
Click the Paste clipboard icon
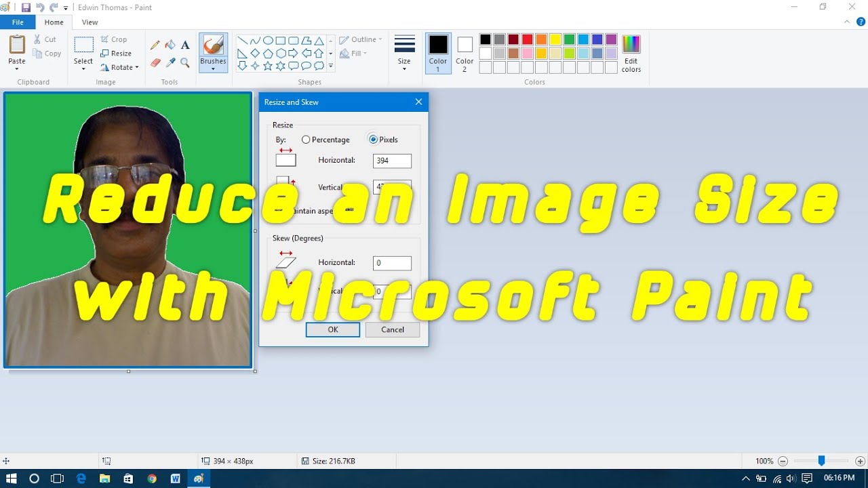[17, 45]
